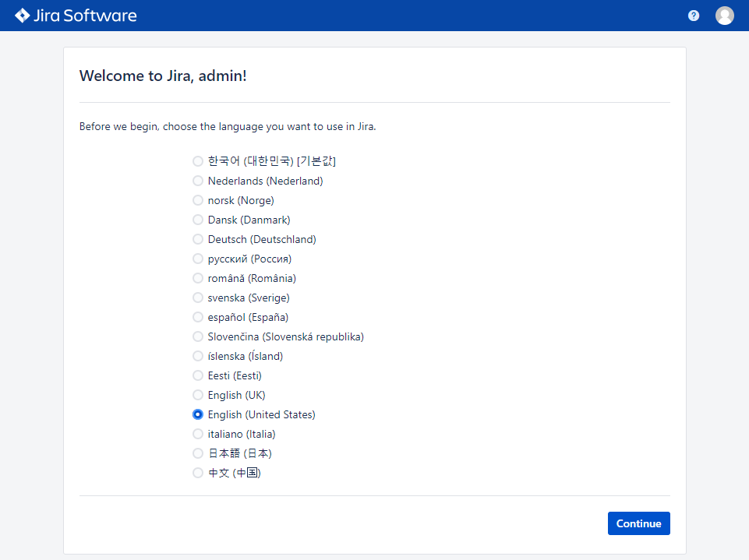This screenshot has width=749, height=560.
Task: Select the Eesti (Eesti) radio button
Action: coord(198,375)
